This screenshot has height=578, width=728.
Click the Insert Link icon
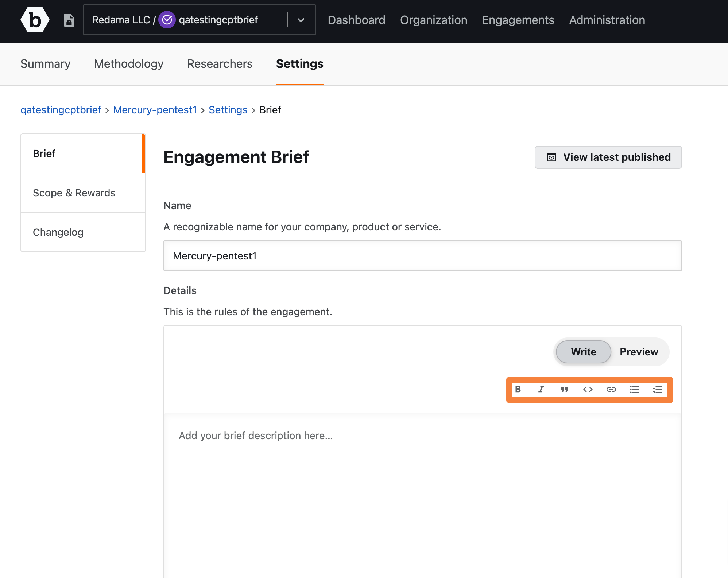(611, 389)
